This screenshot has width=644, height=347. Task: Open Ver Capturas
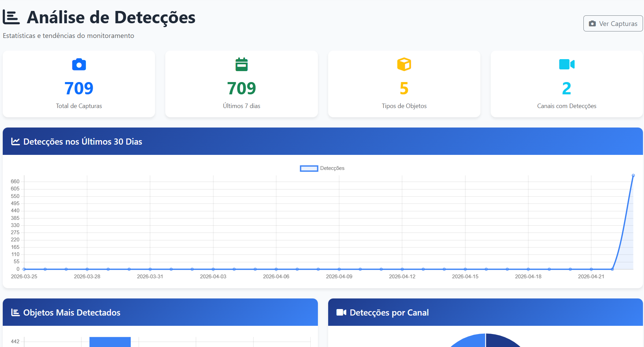click(613, 23)
